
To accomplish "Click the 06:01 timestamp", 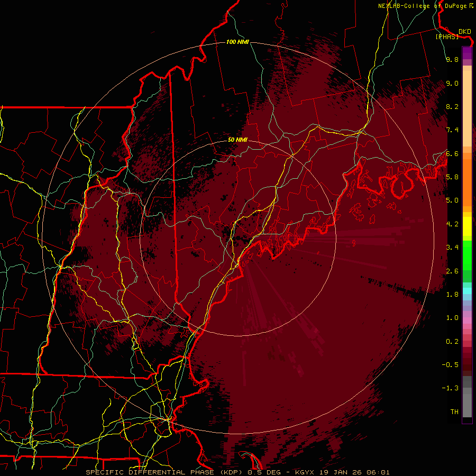I will (x=377, y=472).
